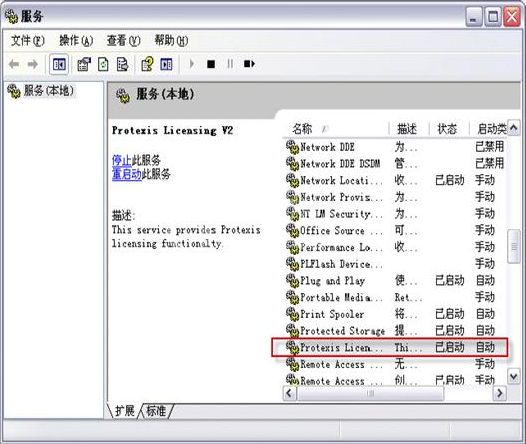This screenshot has height=444, width=526.
Task: Click the Pause Service button
Action: pyautogui.click(x=230, y=63)
